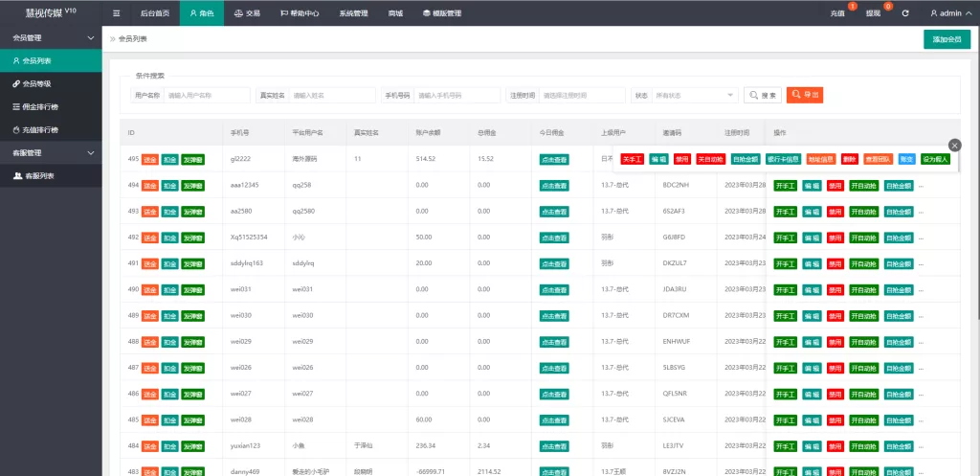Screen dimensions: 980x476
Task: Open 会员等级 in the sidebar
Action: [x=37, y=84]
